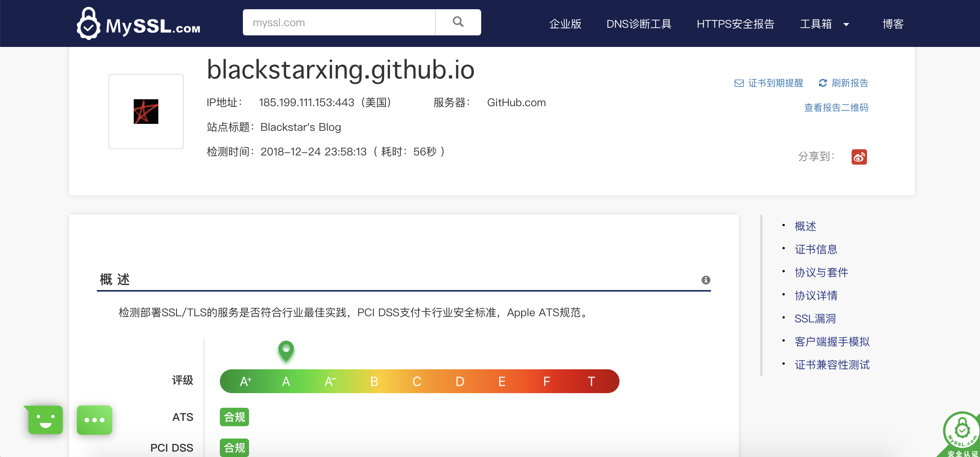Jump to 概述 in sidebar
Image resolution: width=980 pixels, height=457 pixels.
(806, 226)
